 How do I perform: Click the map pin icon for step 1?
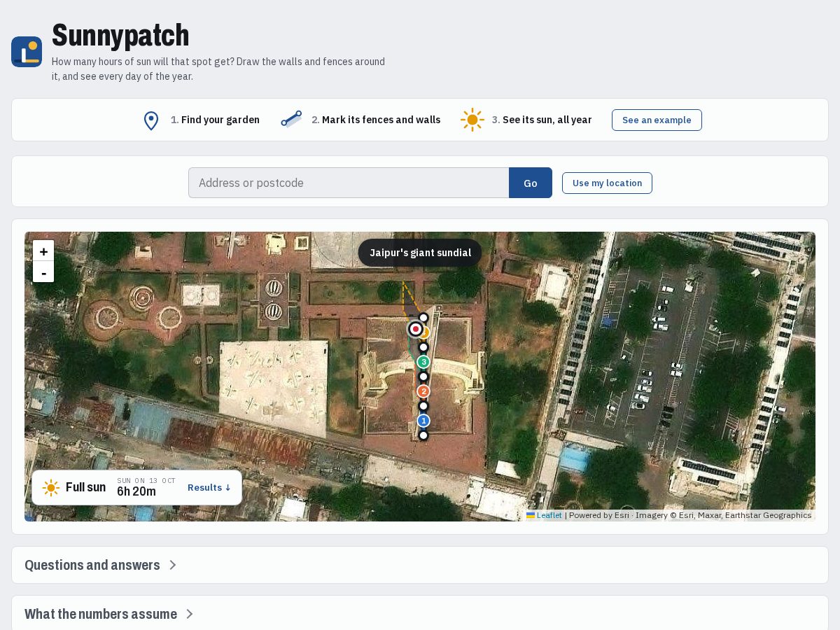(x=151, y=120)
